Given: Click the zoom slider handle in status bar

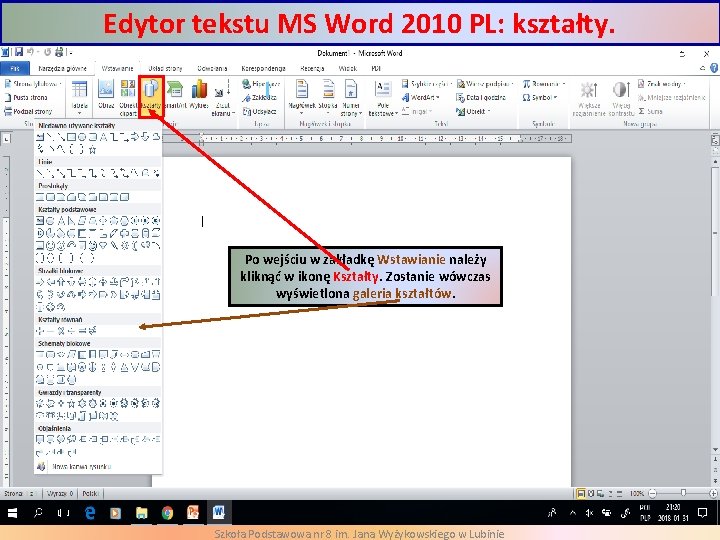Looking at the screenshot, I should [x=683, y=493].
